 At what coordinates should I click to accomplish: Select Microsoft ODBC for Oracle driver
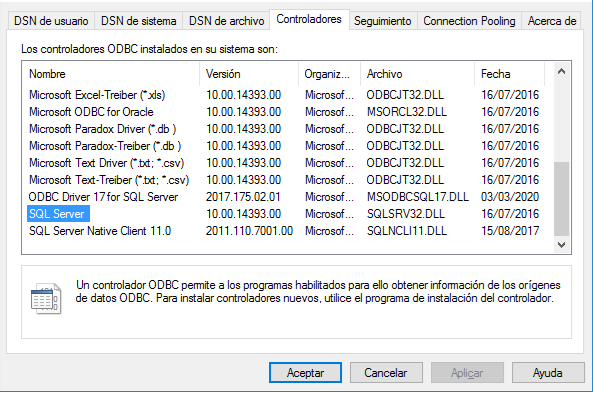[91, 112]
